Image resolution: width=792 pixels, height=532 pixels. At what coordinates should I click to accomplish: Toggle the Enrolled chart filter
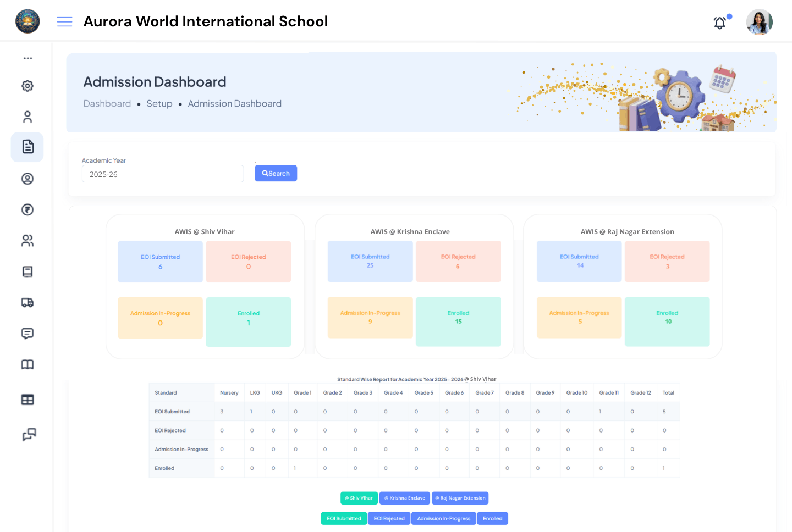(x=492, y=518)
